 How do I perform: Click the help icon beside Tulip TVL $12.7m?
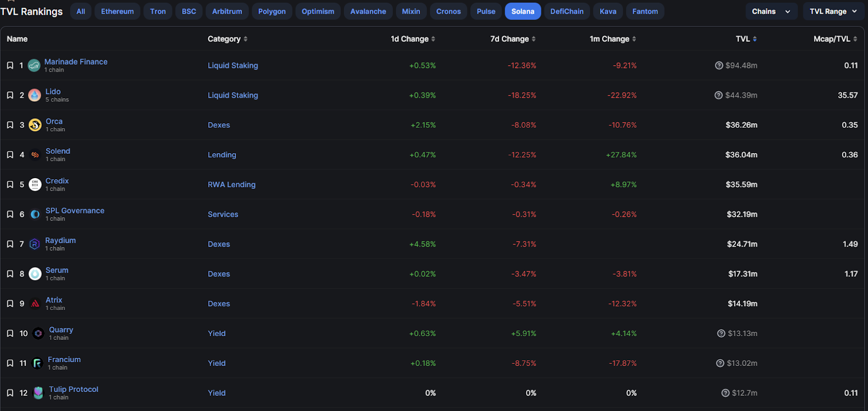tap(726, 393)
